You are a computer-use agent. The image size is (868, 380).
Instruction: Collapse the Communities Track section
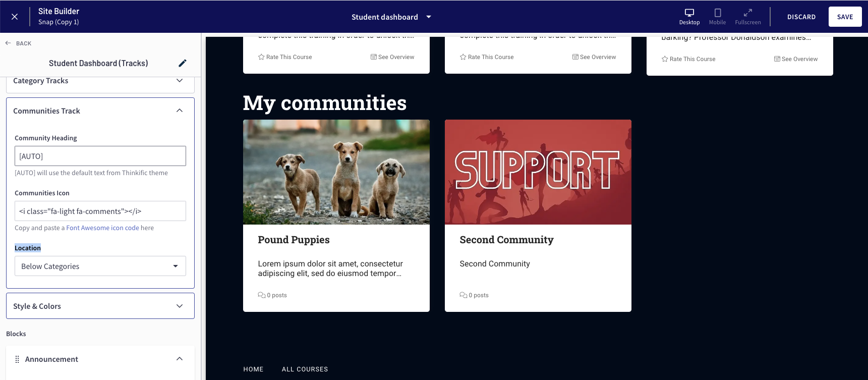pyautogui.click(x=179, y=111)
